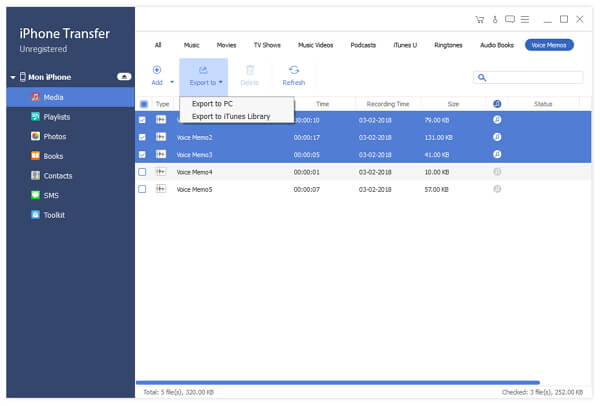The image size is (600, 406).
Task: Open the hamburger menu icon
Action: tap(525, 19)
